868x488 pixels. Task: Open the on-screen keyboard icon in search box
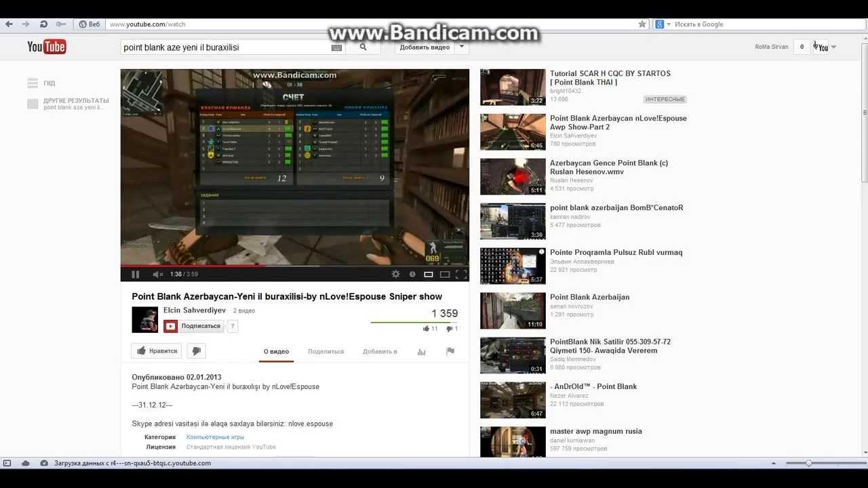point(336,47)
